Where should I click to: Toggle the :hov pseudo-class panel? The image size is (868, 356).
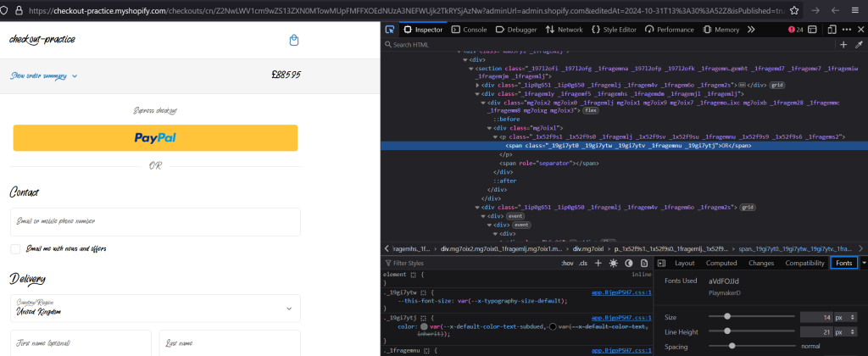tap(566, 264)
